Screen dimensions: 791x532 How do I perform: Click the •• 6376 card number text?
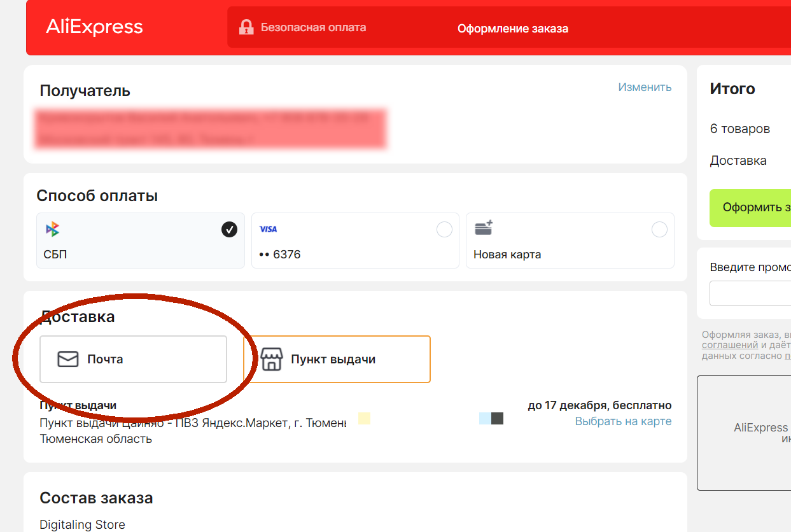pos(280,255)
